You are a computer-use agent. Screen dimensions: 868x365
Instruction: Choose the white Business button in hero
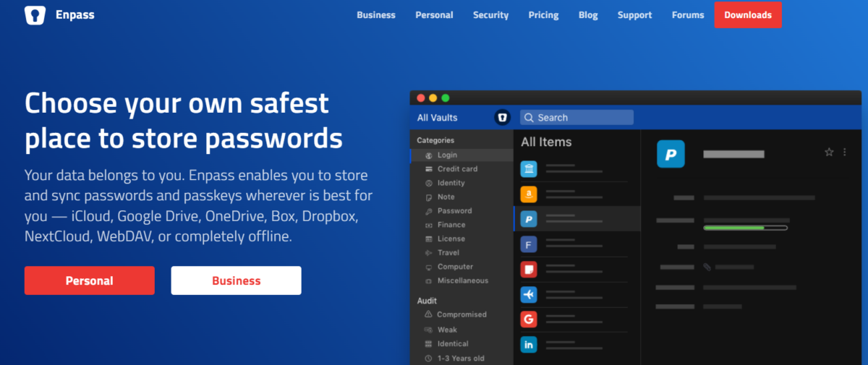click(236, 280)
